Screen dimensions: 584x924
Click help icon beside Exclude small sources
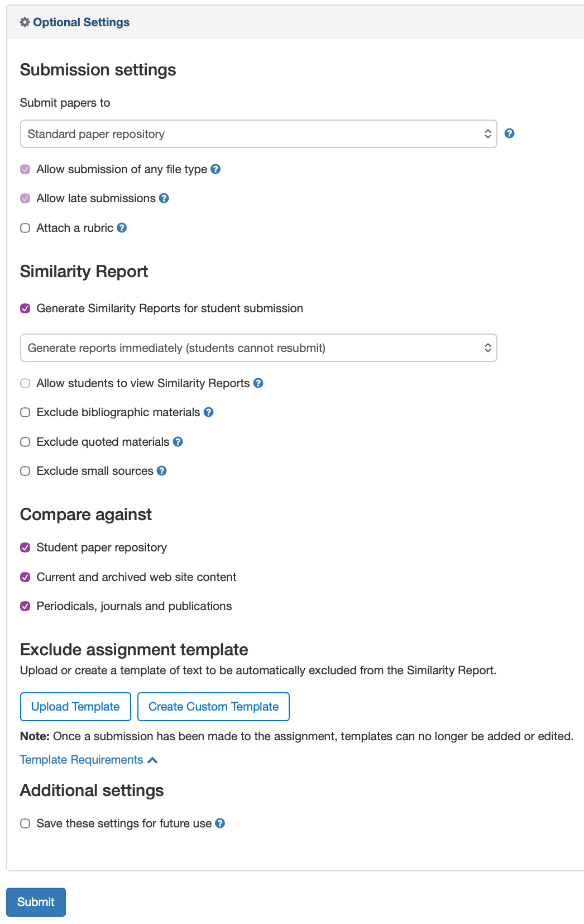pyautogui.click(x=161, y=471)
